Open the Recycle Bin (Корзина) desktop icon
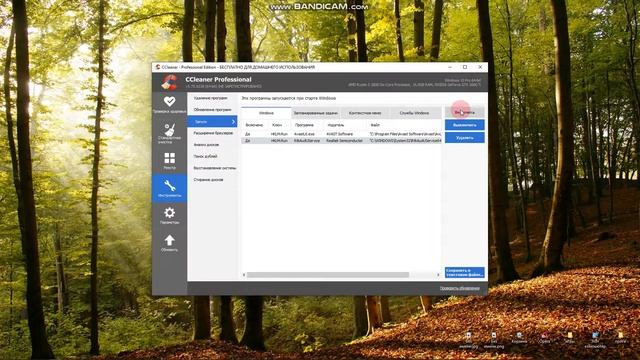 click(519, 338)
